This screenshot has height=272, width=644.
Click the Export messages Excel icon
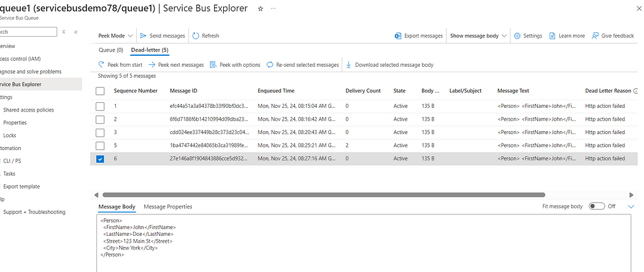click(x=397, y=36)
